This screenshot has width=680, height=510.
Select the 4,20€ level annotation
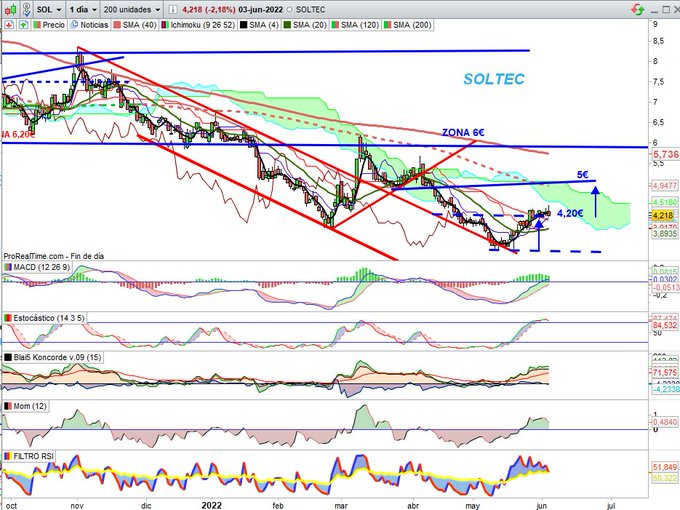[x=570, y=213]
